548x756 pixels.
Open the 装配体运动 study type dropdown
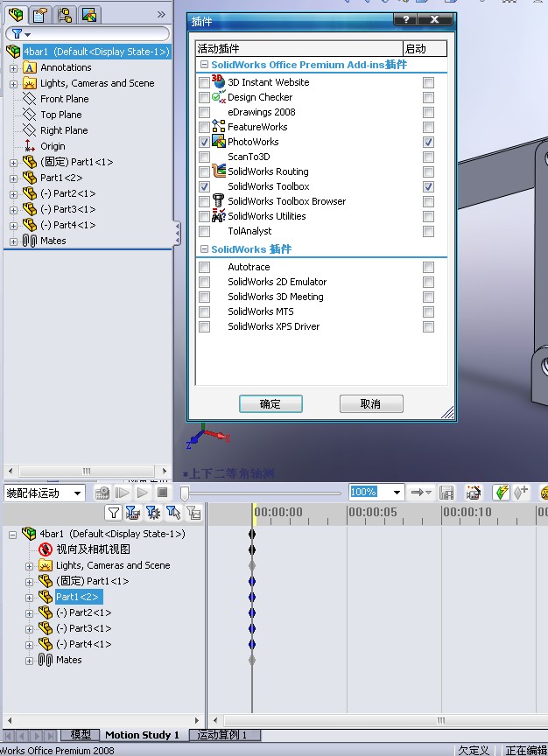(77, 493)
